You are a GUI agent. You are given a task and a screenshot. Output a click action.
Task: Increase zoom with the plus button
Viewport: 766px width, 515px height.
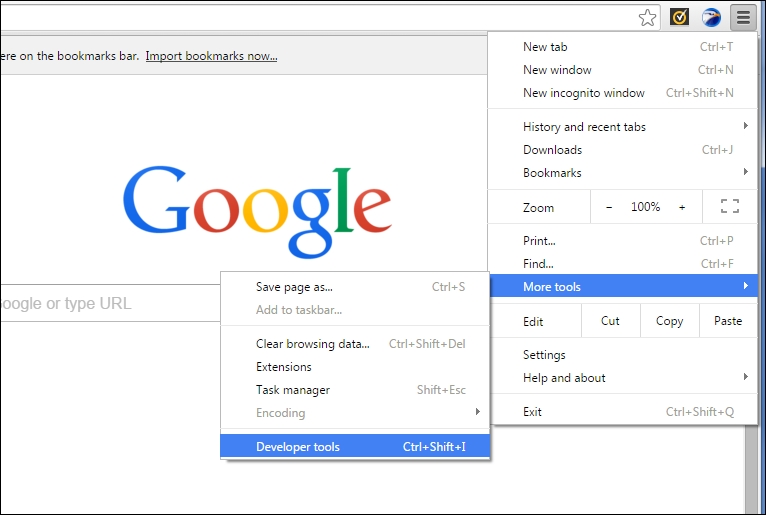(x=682, y=207)
